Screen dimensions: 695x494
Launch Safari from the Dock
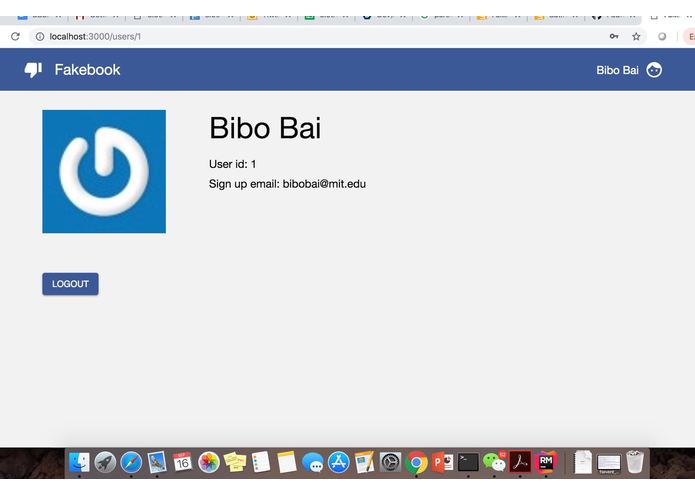[131, 463]
